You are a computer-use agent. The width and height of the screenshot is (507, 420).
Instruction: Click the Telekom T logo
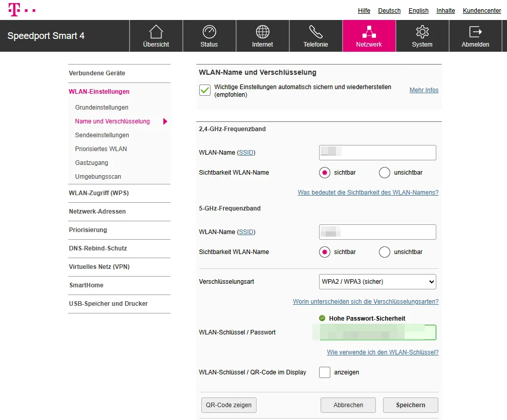pos(22,9)
